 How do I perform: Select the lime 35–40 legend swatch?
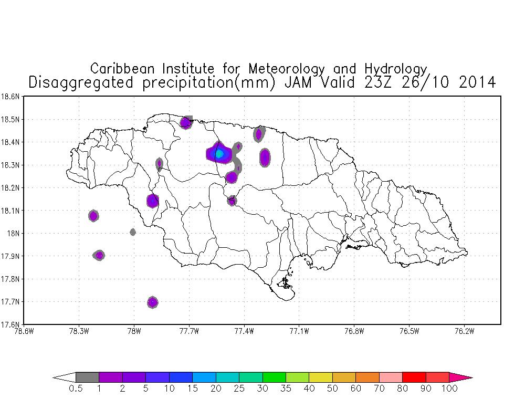click(297, 377)
